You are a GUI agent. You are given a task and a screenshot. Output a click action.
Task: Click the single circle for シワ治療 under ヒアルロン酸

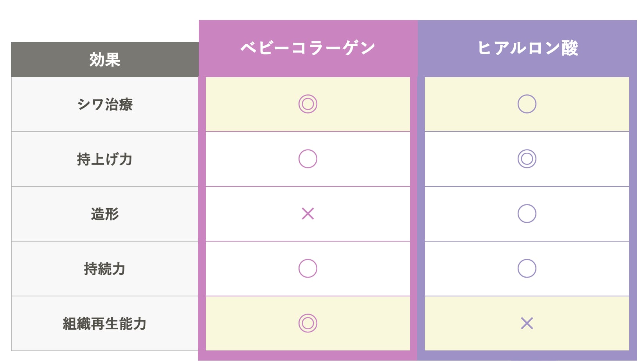click(x=527, y=104)
